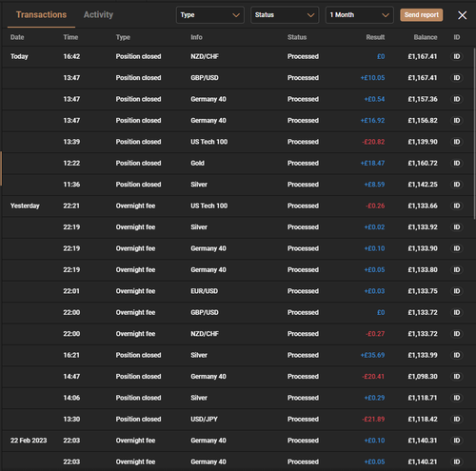Select the Yesterday date label
Viewport: 476px width, 471px height.
pos(25,206)
